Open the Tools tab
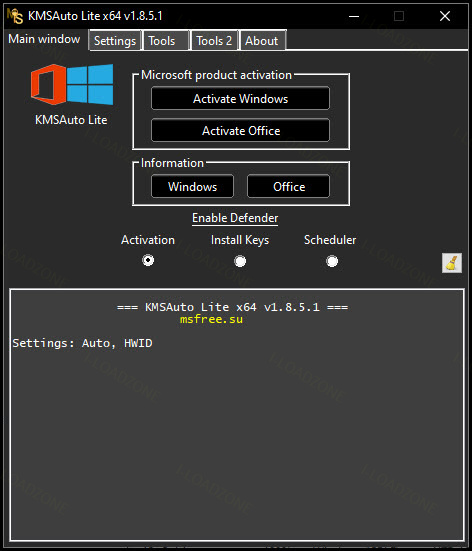Screen dimensions: 472x551 (x=166, y=41)
